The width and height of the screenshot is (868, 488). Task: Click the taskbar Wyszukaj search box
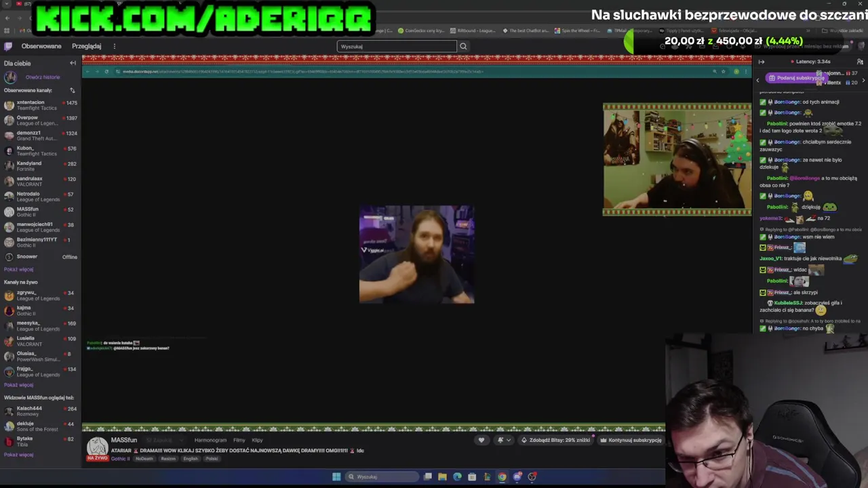click(381, 476)
